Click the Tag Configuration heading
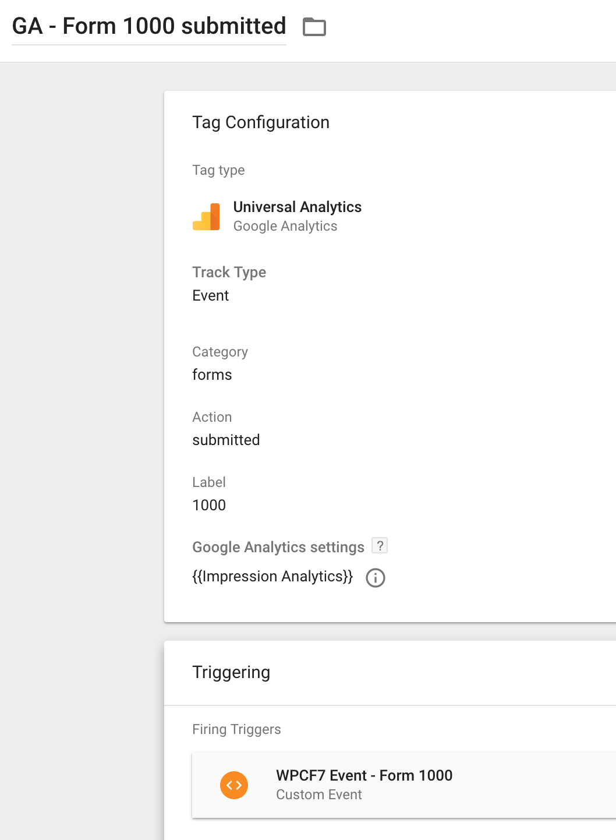Image resolution: width=616 pixels, height=840 pixels. pyautogui.click(x=261, y=122)
